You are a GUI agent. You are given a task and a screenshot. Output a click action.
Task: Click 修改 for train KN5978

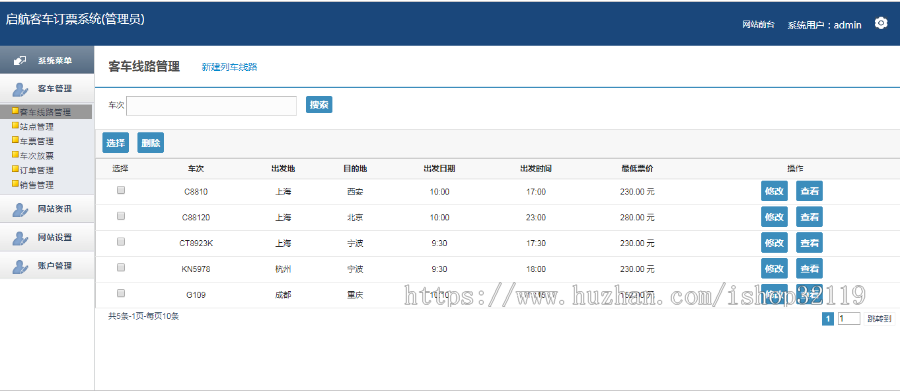tap(774, 268)
